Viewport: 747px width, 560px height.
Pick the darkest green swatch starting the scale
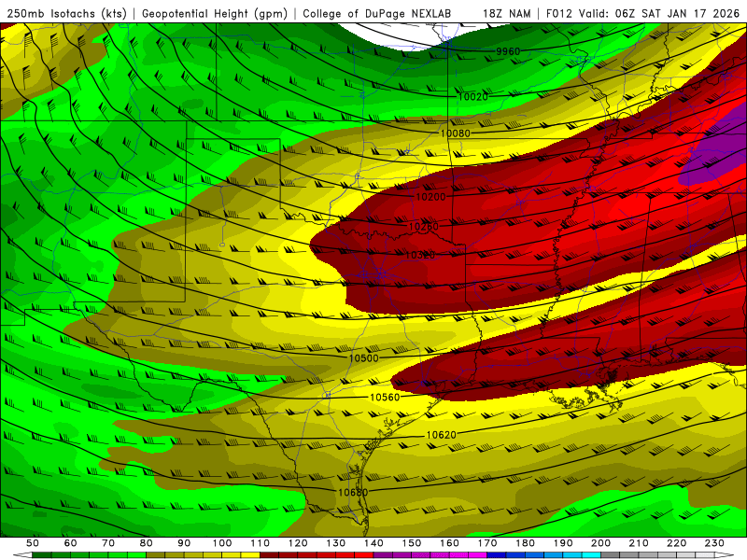(41, 555)
